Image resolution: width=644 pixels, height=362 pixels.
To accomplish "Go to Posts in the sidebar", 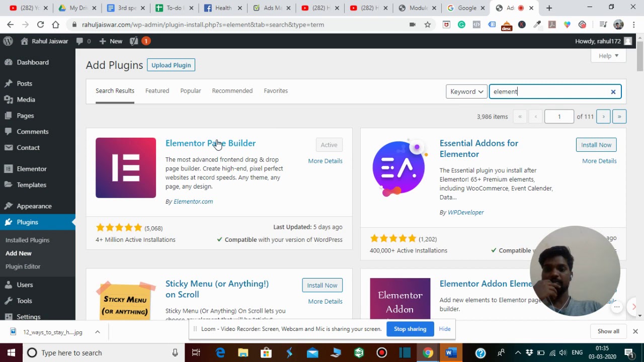I will click(x=24, y=83).
